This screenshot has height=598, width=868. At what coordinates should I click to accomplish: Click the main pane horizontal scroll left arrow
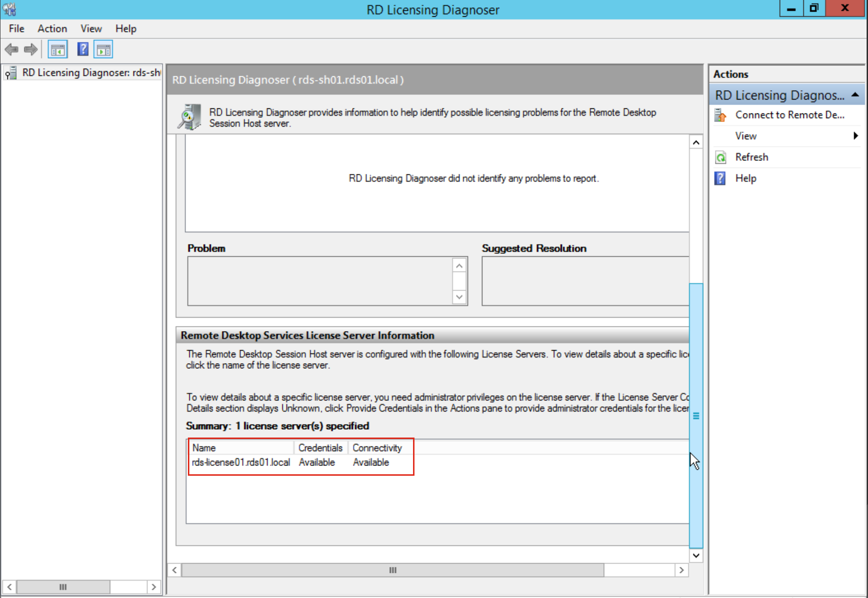[174, 570]
